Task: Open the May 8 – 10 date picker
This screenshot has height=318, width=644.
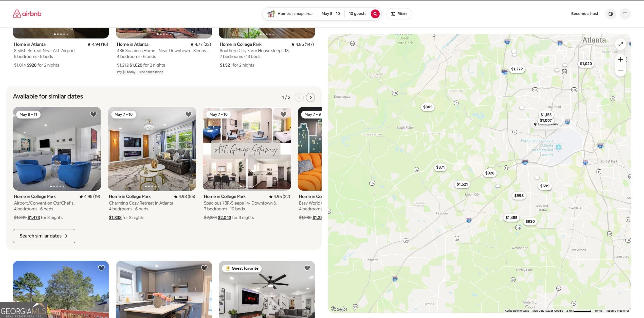Action: point(330,14)
